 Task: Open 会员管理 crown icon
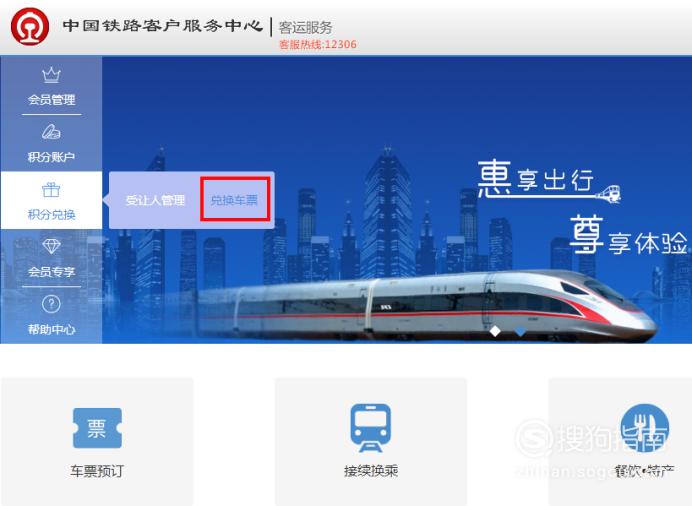[51, 75]
